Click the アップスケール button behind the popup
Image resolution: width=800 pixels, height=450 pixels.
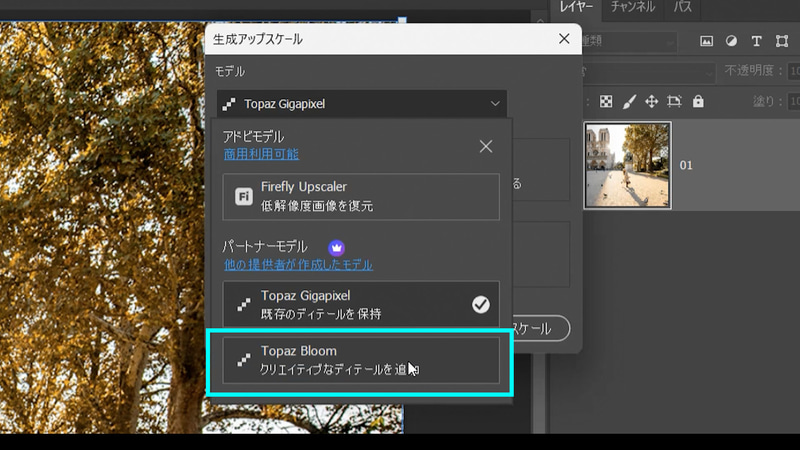tap(541, 328)
